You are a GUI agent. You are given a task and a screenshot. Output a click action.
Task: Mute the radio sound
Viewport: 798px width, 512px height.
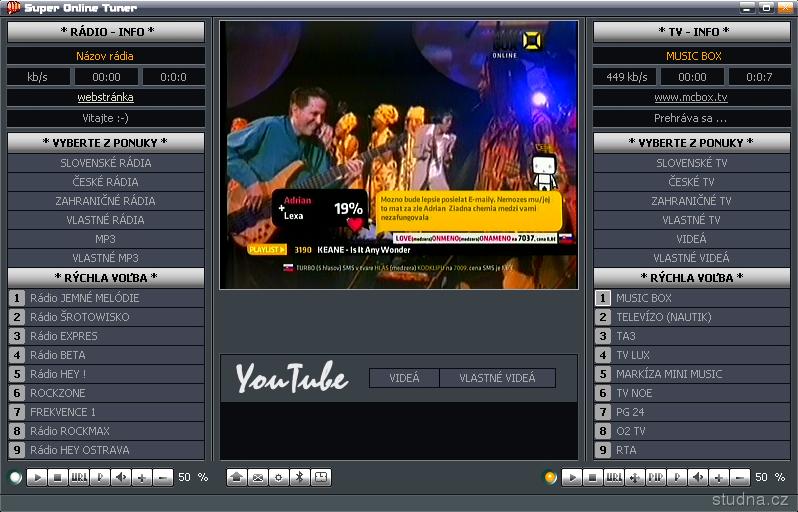pos(121,477)
